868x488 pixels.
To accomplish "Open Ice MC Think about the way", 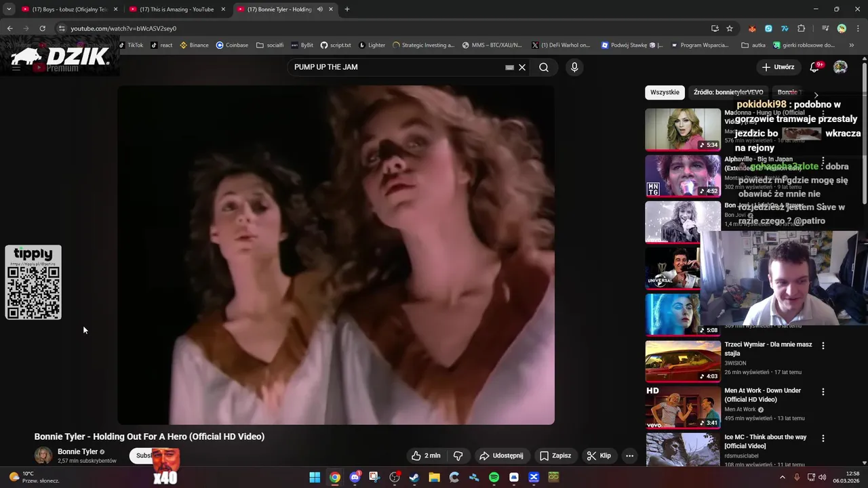I will pyautogui.click(x=765, y=441).
